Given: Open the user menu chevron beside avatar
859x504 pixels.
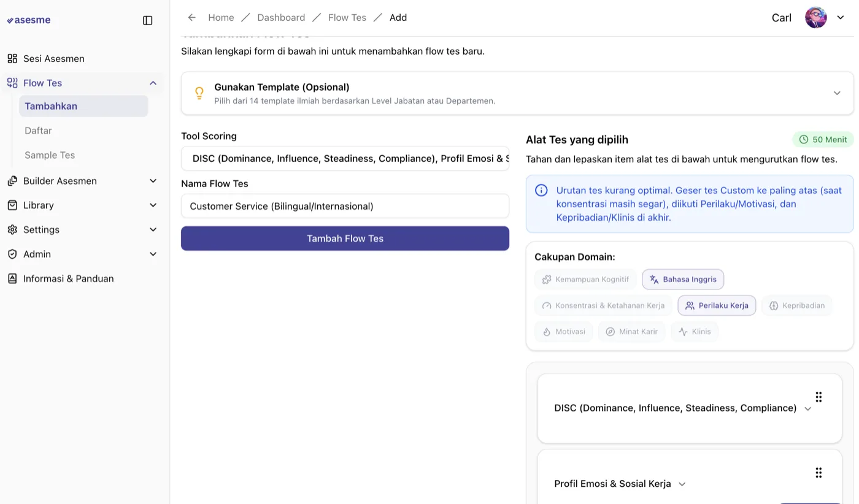Looking at the screenshot, I should (x=841, y=18).
